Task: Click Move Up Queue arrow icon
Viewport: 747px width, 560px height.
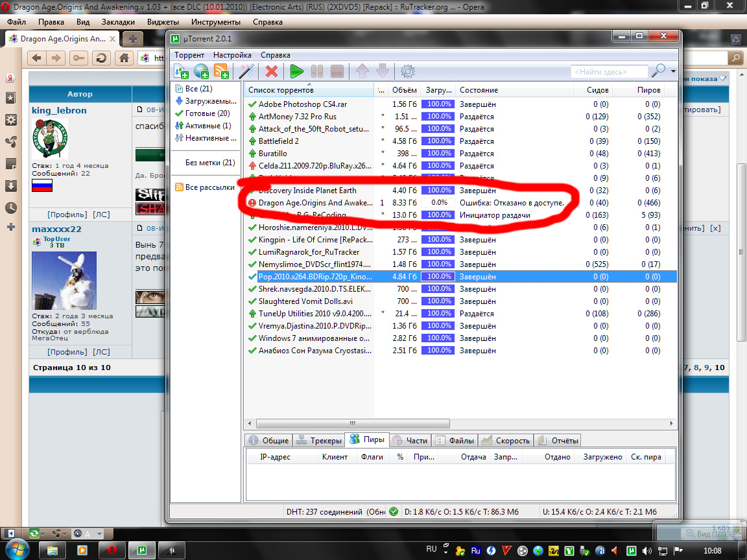Action: pyautogui.click(x=362, y=71)
